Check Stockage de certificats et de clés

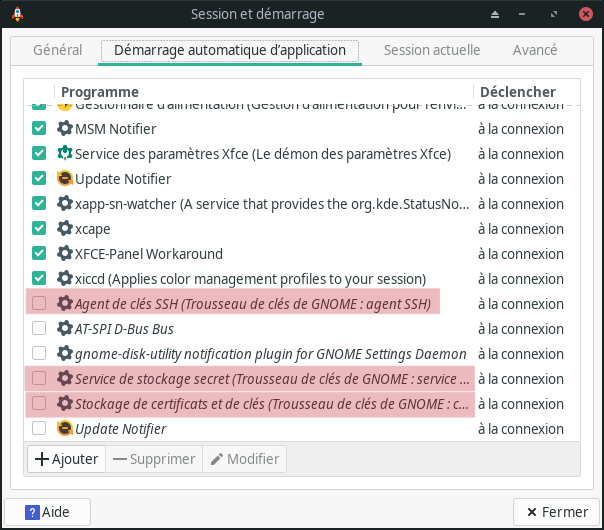(x=39, y=404)
